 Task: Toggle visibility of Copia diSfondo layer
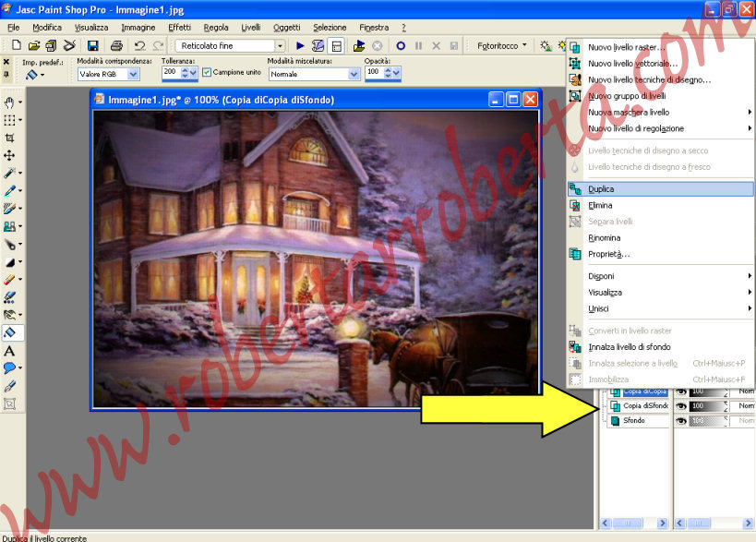point(681,406)
